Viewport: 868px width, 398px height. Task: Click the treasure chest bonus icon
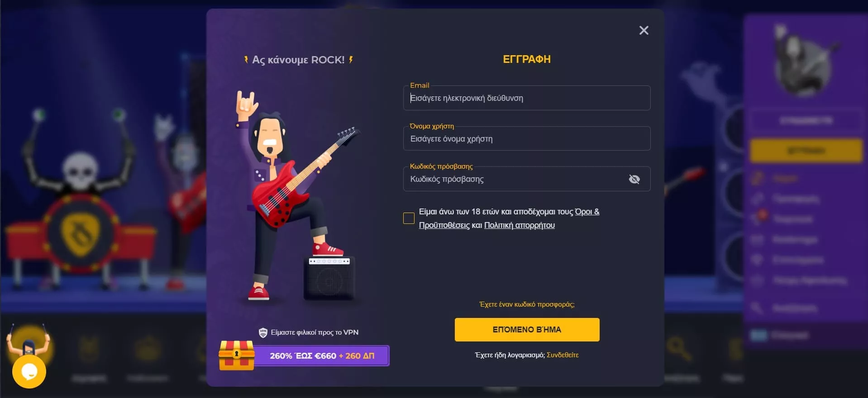[x=236, y=355]
